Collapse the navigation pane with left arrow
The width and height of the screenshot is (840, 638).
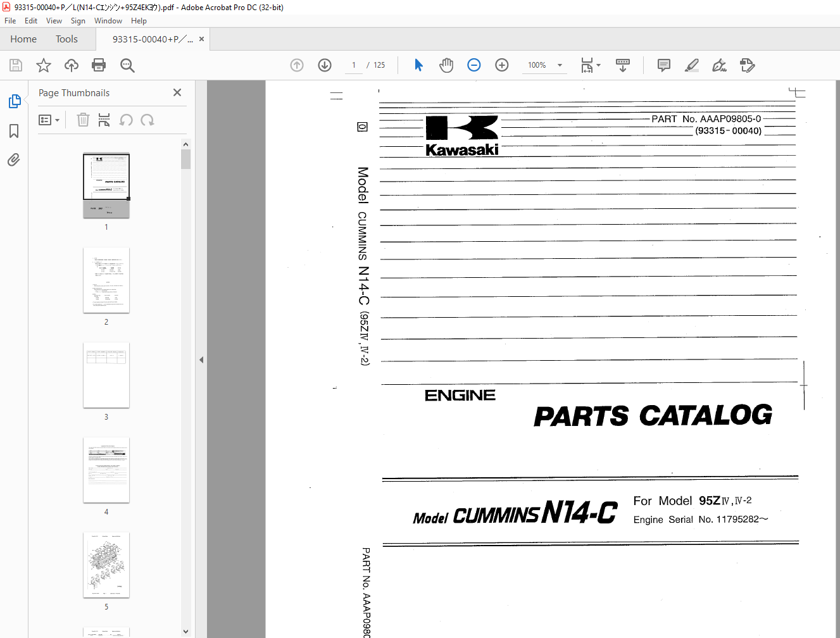[201, 360]
